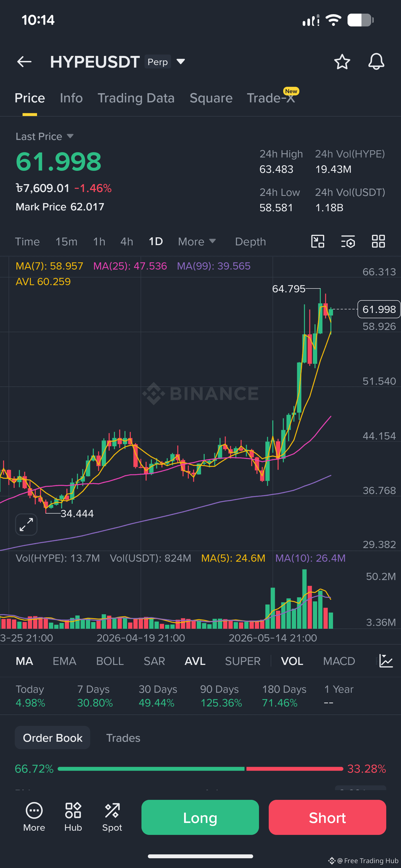The width and height of the screenshot is (401, 868).
Task: Select the Price tab
Action: click(30, 98)
